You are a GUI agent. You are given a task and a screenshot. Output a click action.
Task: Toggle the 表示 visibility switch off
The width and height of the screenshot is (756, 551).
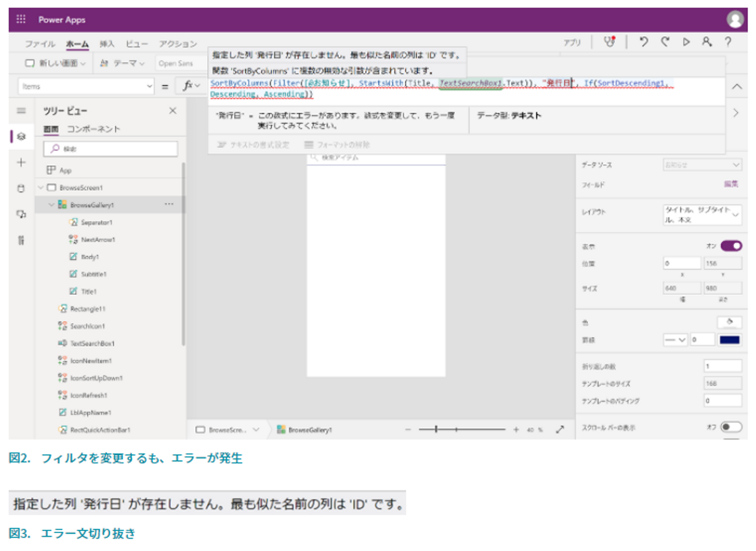pos(731,246)
